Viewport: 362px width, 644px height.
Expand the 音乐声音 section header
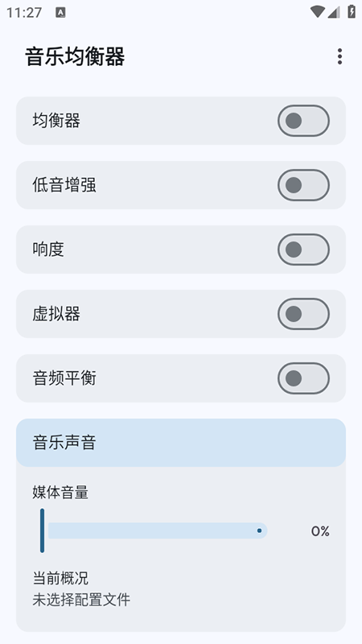181,443
